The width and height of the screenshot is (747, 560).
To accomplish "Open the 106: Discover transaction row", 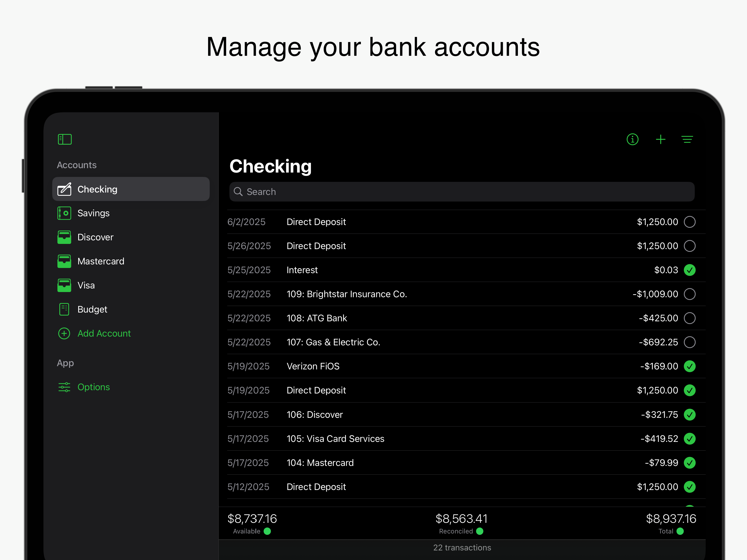I will tap(466, 415).
